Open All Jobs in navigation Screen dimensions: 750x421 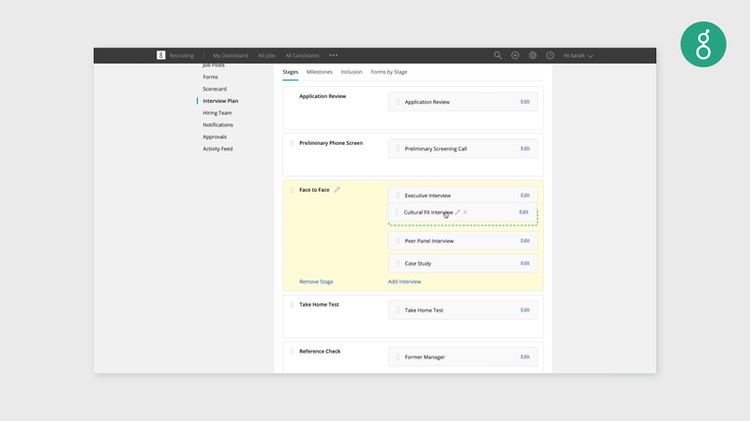(x=266, y=55)
